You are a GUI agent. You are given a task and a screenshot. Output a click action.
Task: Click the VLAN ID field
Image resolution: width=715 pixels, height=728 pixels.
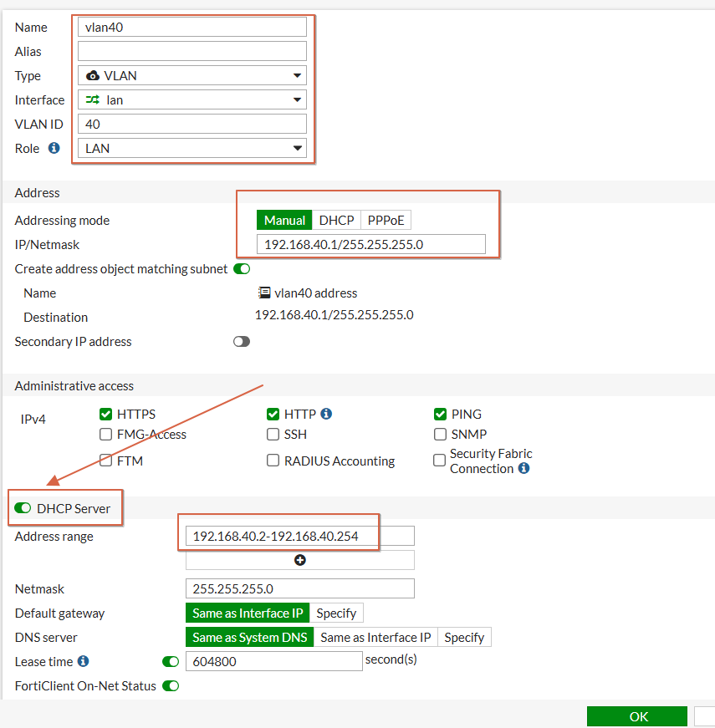[192, 124]
